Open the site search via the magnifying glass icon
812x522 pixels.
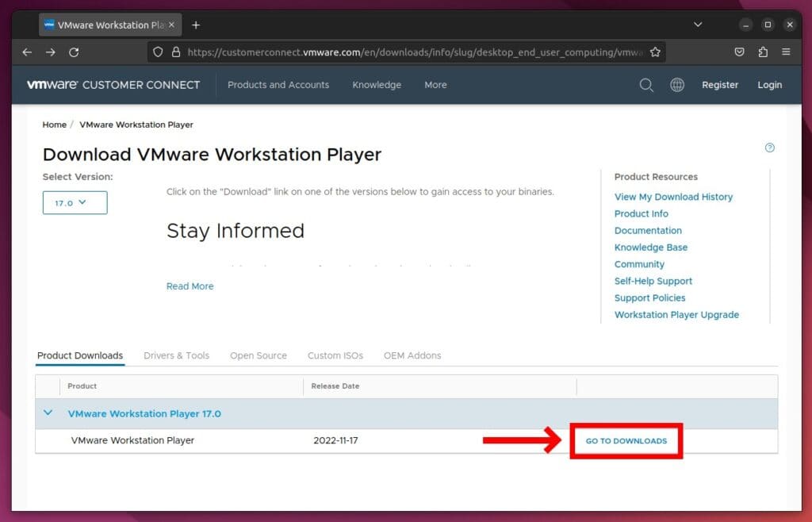click(x=646, y=85)
